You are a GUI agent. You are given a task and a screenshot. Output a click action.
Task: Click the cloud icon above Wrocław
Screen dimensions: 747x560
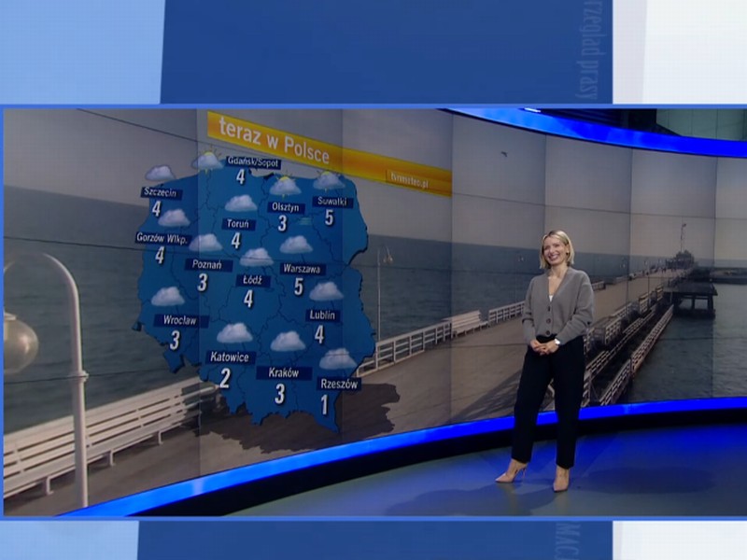168,296
